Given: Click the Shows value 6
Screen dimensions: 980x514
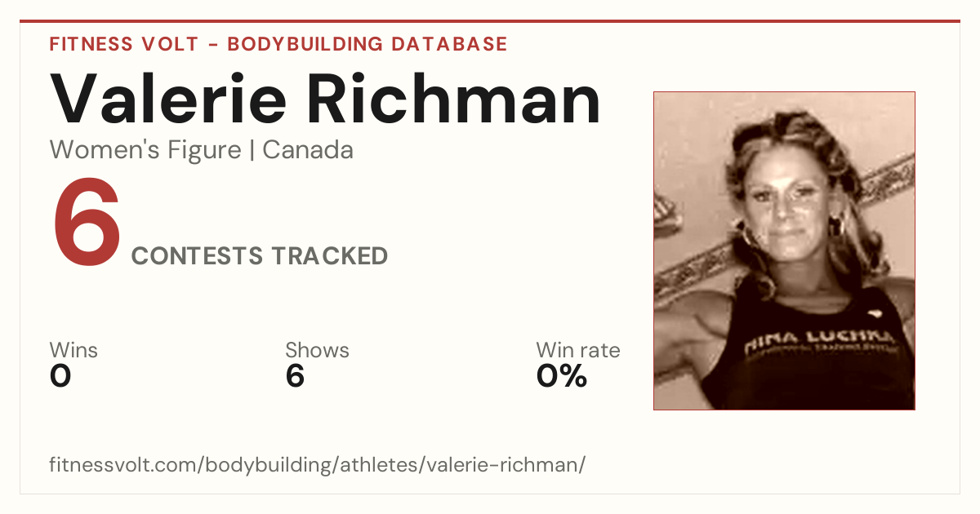Looking at the screenshot, I should [x=295, y=376].
